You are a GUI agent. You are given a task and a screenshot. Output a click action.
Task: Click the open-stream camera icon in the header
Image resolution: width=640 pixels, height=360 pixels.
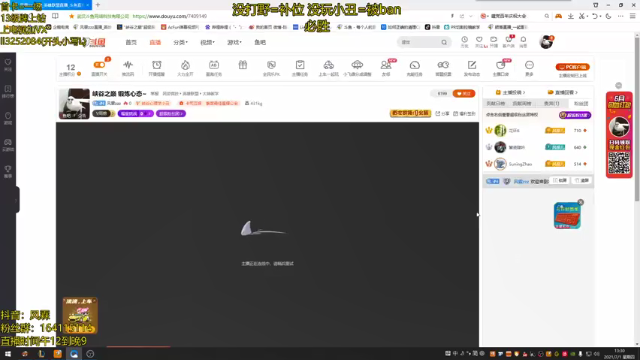494,40
